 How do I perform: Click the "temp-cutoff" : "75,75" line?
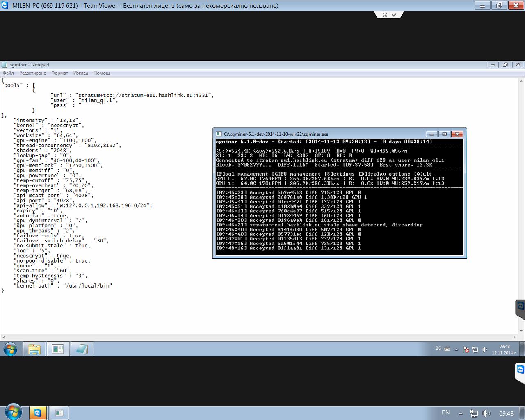pyautogui.click(x=50, y=180)
